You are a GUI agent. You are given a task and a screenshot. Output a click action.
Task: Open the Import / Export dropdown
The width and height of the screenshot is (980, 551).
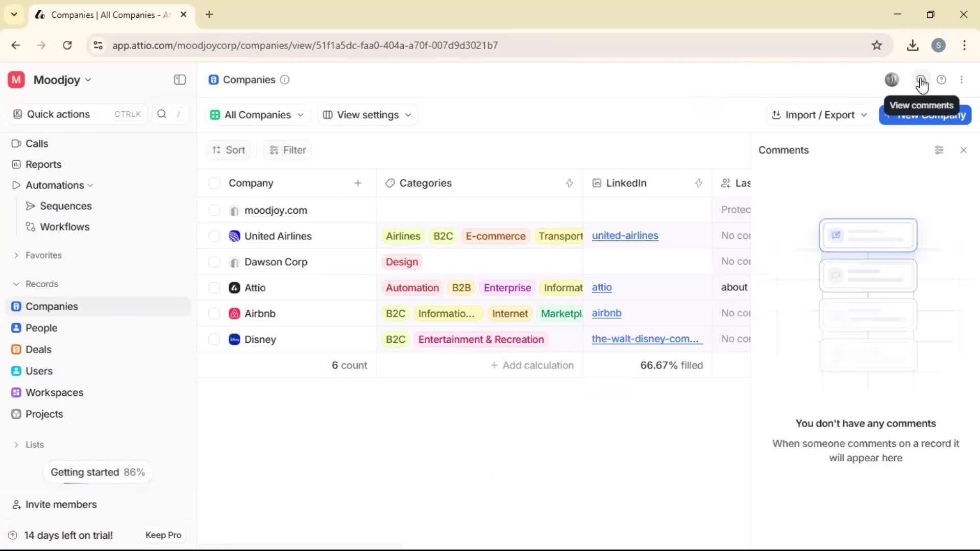click(x=819, y=115)
